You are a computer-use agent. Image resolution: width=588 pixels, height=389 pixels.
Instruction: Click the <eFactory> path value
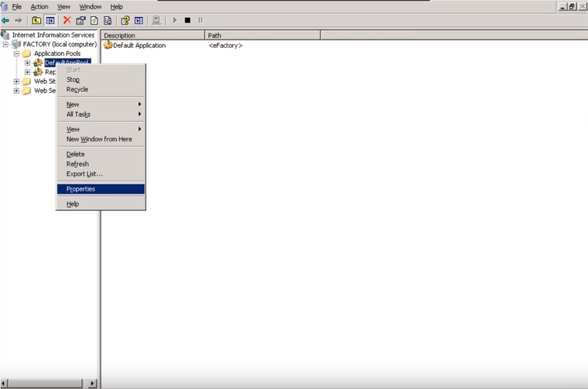225,46
